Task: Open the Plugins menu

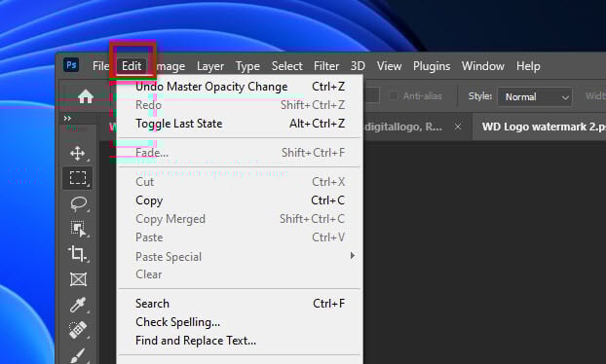Action: [432, 66]
